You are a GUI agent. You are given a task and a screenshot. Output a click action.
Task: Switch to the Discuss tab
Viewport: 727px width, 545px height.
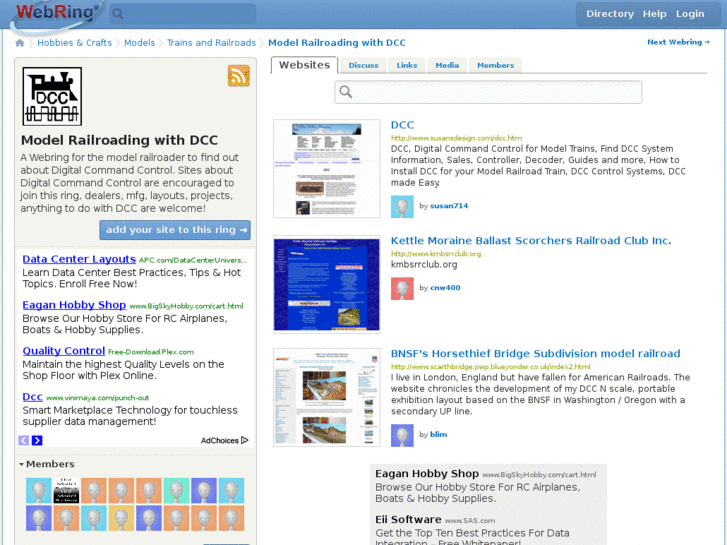tap(364, 65)
